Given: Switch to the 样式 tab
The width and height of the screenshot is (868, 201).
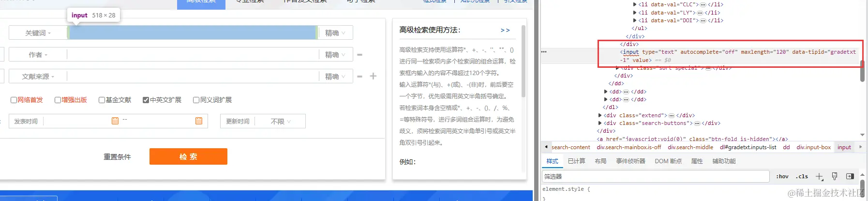Looking at the screenshot, I should coord(552,161).
